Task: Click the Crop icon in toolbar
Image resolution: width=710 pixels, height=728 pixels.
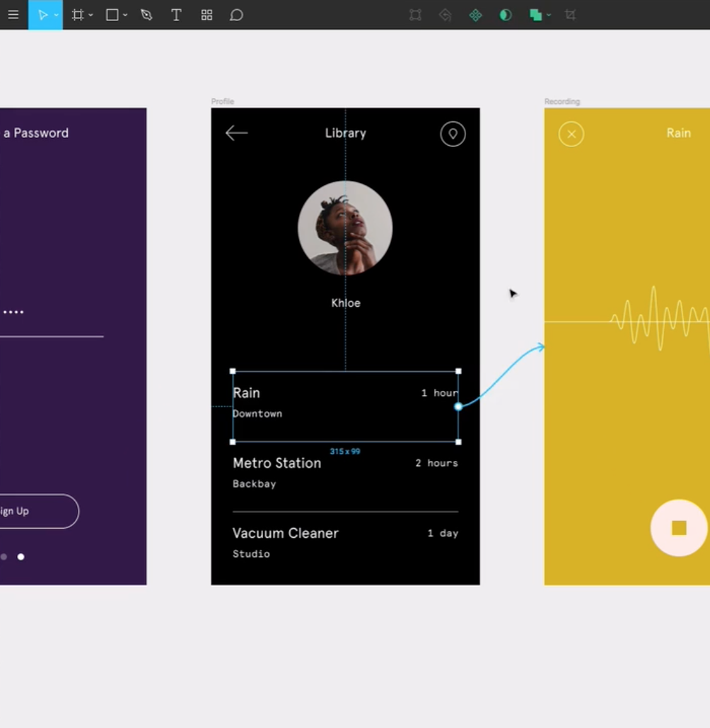Action: [570, 15]
